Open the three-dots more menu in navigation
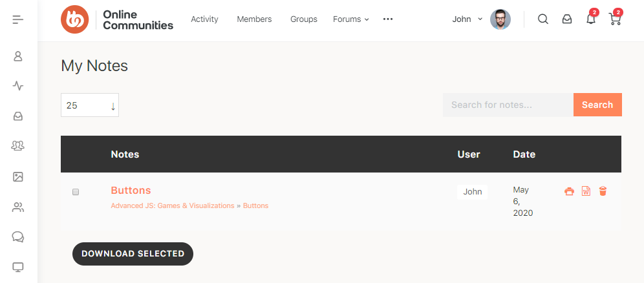 388,19
